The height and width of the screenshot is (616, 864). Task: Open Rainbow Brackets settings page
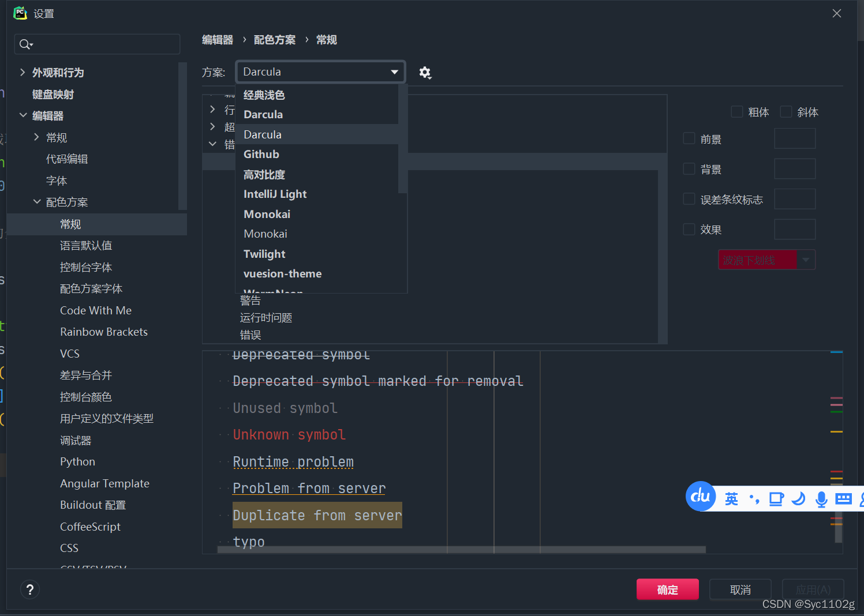pos(104,332)
